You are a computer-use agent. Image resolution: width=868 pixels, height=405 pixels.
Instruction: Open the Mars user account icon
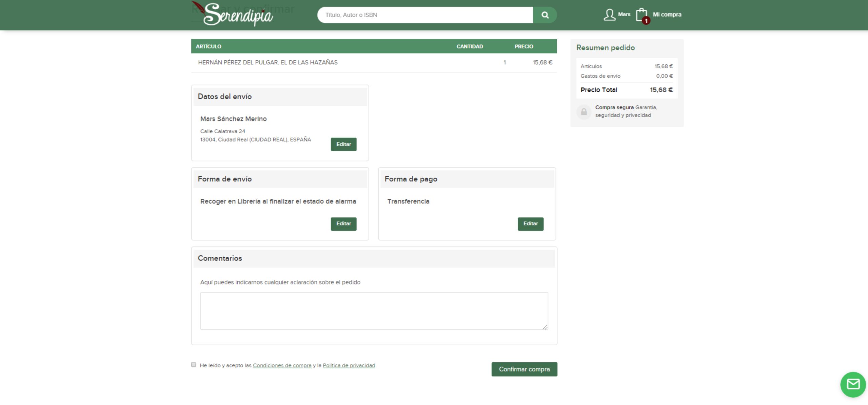[609, 15]
